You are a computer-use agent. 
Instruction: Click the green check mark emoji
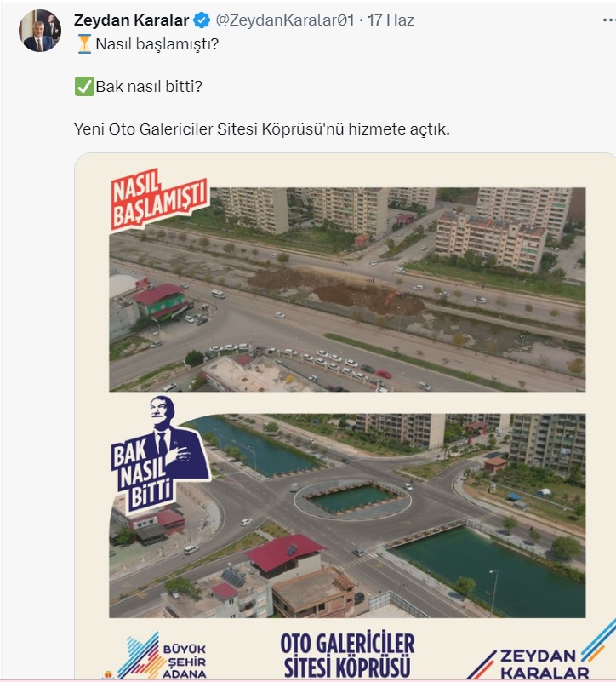click(84, 86)
